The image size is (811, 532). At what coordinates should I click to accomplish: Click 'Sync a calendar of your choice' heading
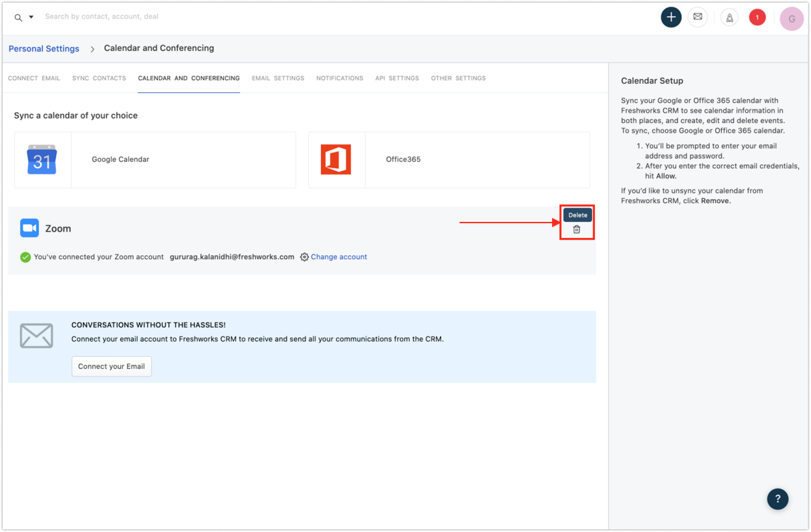coord(76,116)
